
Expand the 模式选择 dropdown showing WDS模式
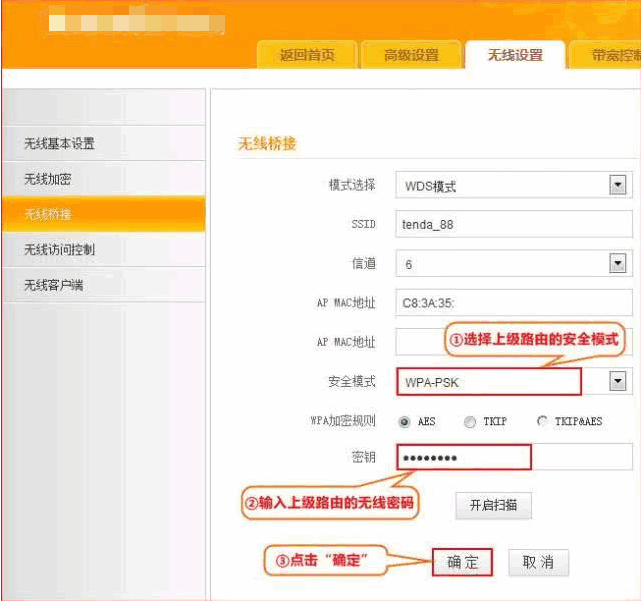[617, 185]
